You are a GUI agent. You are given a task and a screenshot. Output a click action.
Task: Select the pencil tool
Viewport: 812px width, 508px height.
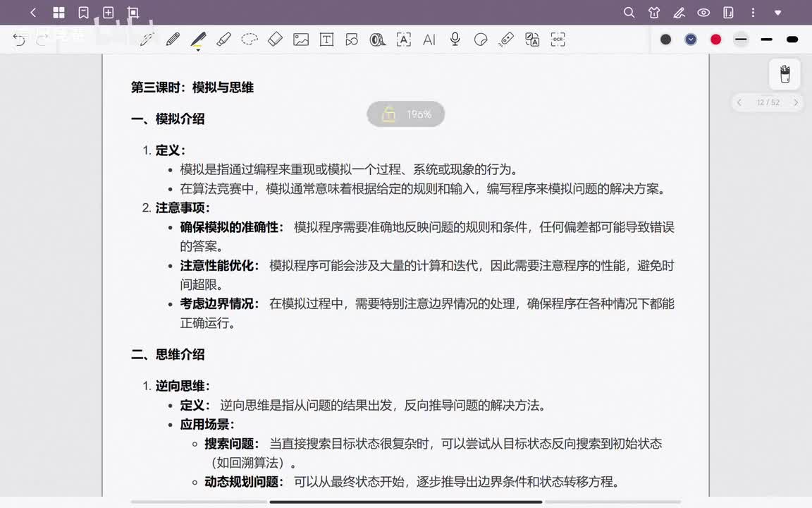pyautogui.click(x=173, y=40)
